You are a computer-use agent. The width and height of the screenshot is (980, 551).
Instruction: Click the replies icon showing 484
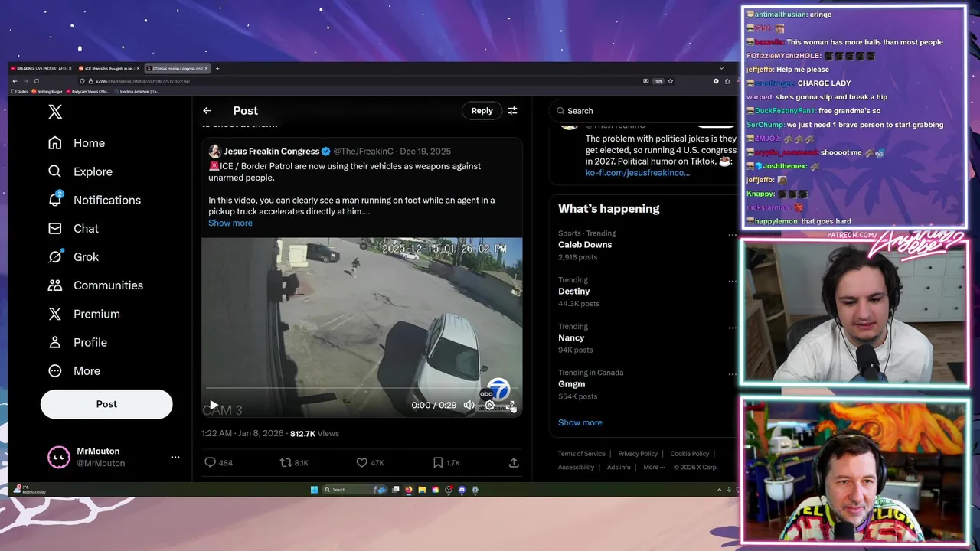(218, 462)
